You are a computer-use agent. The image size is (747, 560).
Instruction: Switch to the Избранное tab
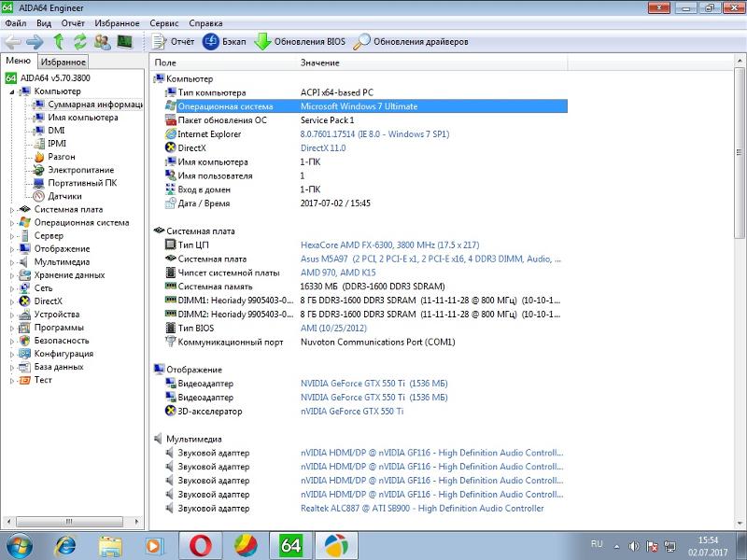tap(63, 62)
